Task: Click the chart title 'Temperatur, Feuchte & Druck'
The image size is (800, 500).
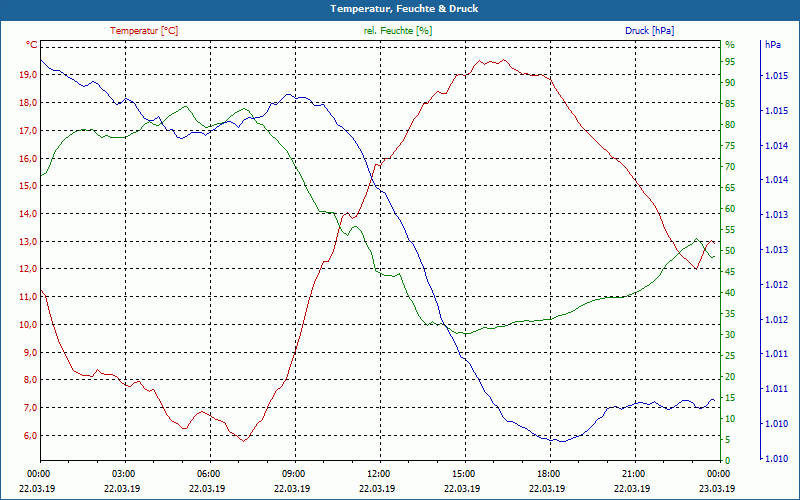Action: pos(404,9)
